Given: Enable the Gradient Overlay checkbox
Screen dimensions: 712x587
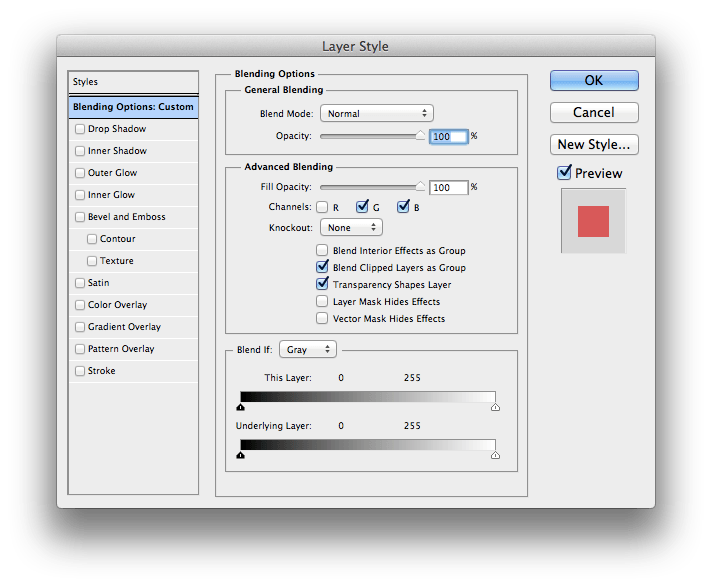Looking at the screenshot, I should pyautogui.click(x=80, y=327).
